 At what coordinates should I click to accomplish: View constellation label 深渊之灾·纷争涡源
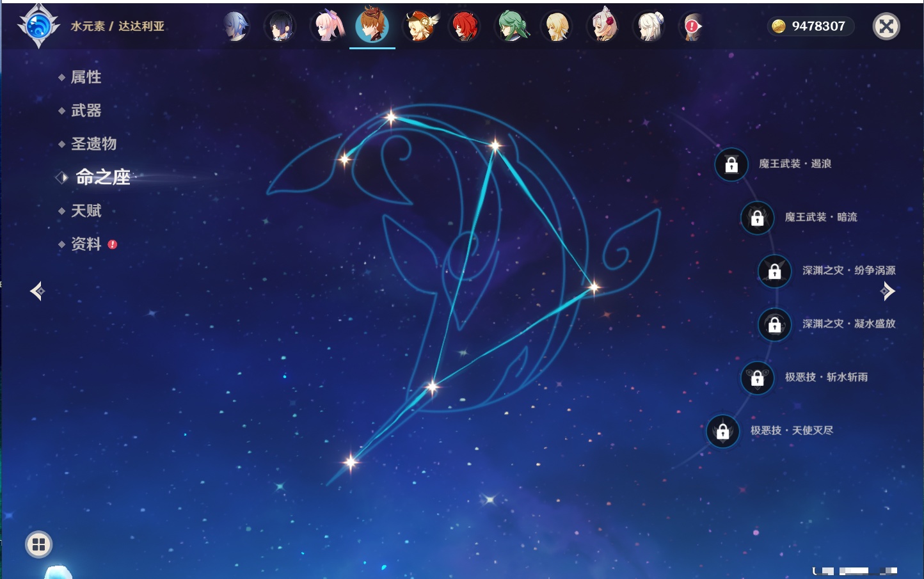[x=849, y=271]
